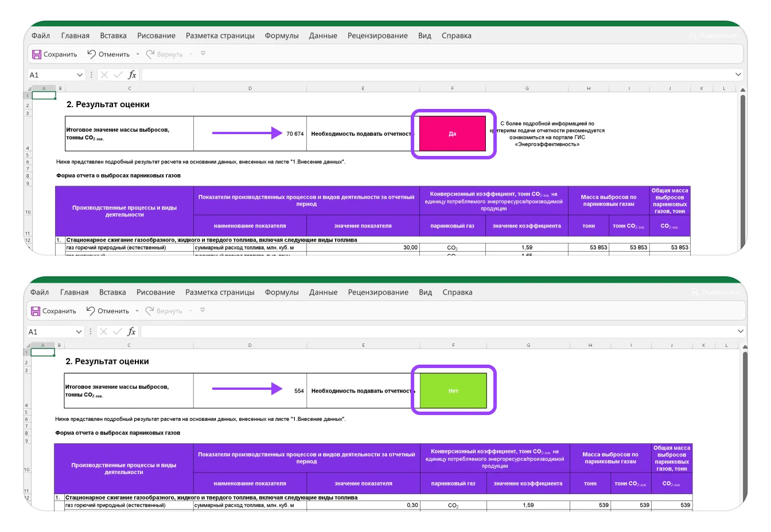Viewport: 771px width, 532px height.
Task: Click formula confirm checkmark in 'Да' window
Action: coord(118,75)
